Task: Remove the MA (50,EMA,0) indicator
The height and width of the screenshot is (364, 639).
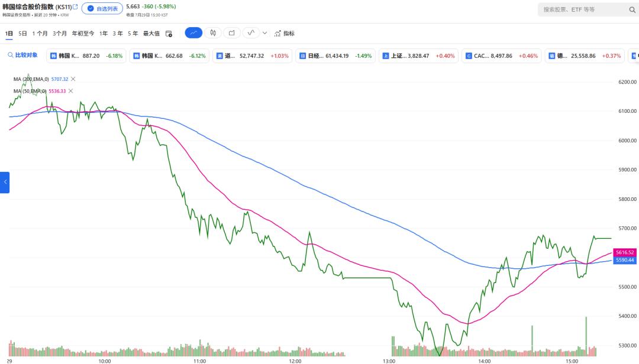Action: pos(70,91)
